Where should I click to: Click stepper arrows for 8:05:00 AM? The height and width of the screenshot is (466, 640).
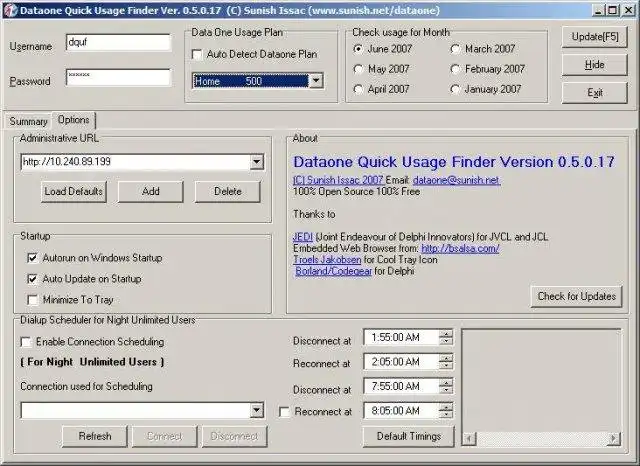click(446, 411)
